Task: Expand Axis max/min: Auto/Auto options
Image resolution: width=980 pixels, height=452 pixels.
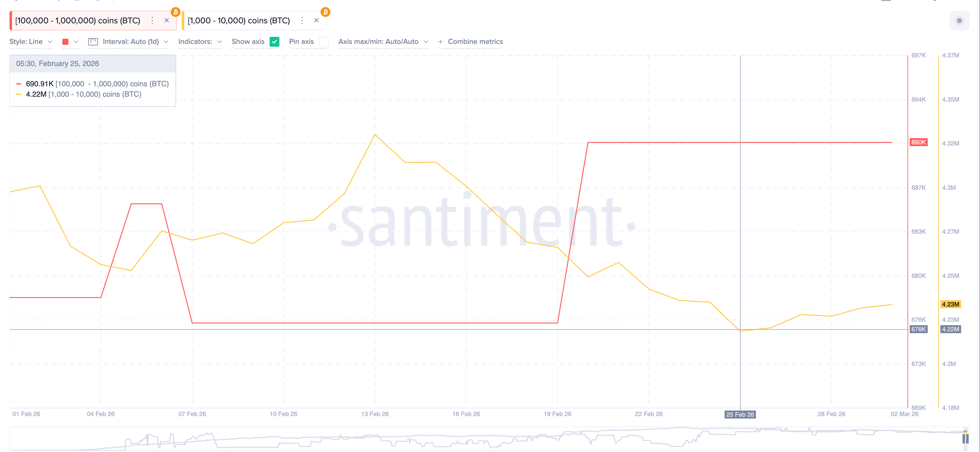Action: (x=383, y=42)
